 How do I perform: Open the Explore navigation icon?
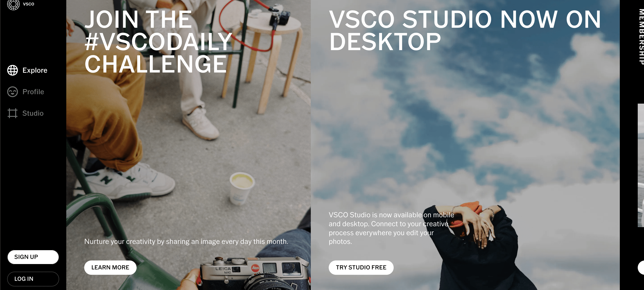tap(12, 70)
